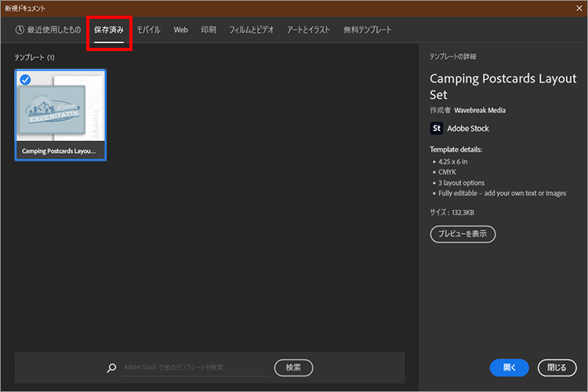588x392 pixels.
Task: Open the 印刷 tab
Action: pyautogui.click(x=209, y=30)
